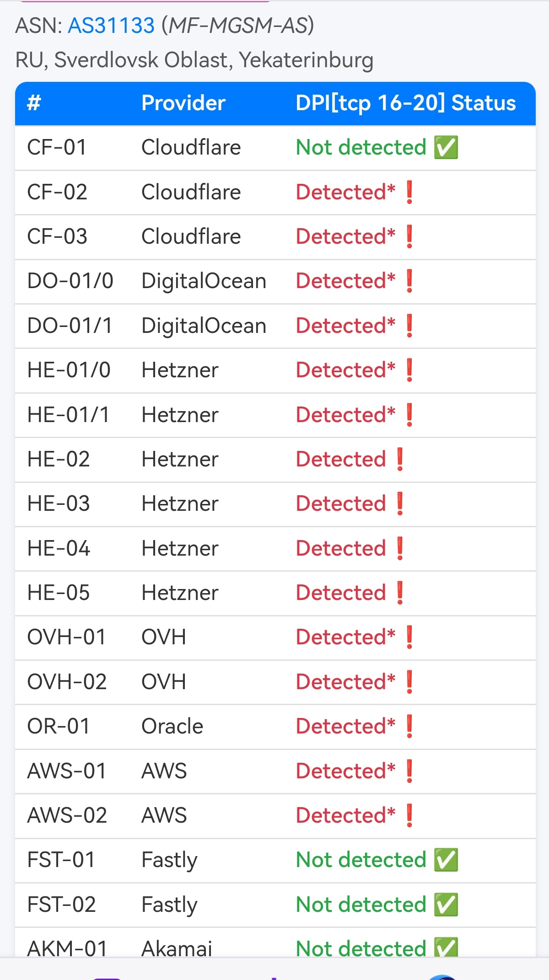
Task: Select the "Not detected" status for CF-01
Action: click(x=361, y=148)
